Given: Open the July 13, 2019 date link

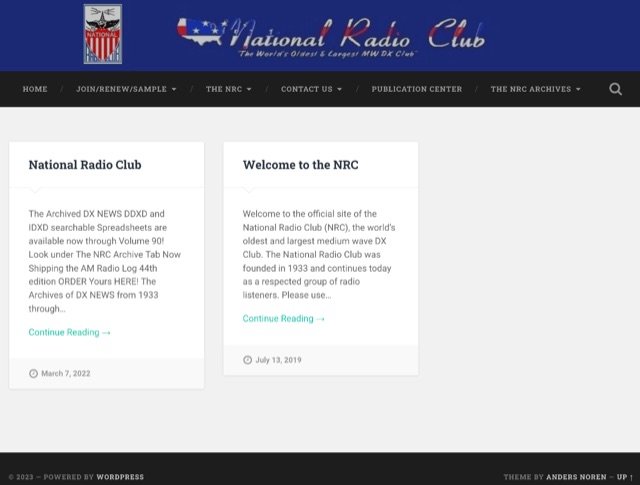Looking at the screenshot, I should point(278,360).
